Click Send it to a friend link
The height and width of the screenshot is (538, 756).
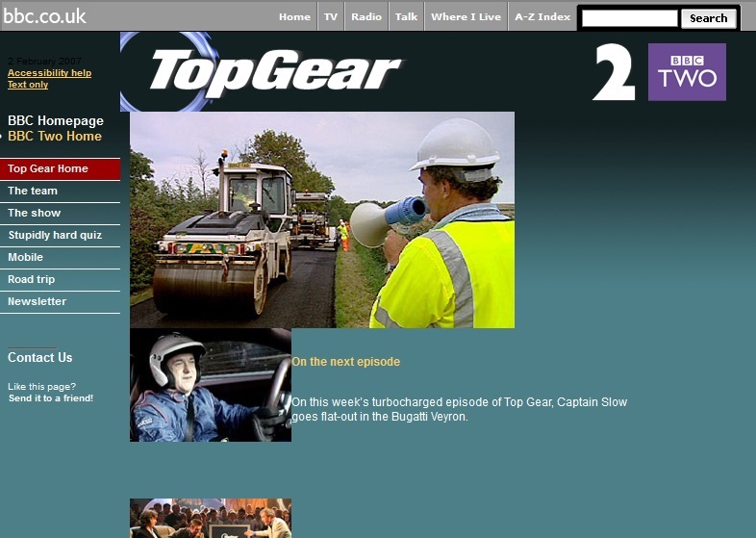click(x=51, y=397)
